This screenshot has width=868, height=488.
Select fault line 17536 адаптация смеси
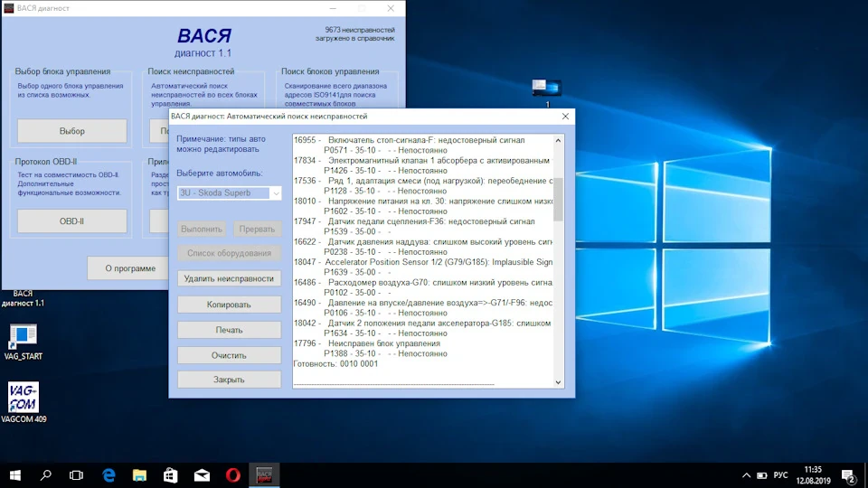(423, 181)
